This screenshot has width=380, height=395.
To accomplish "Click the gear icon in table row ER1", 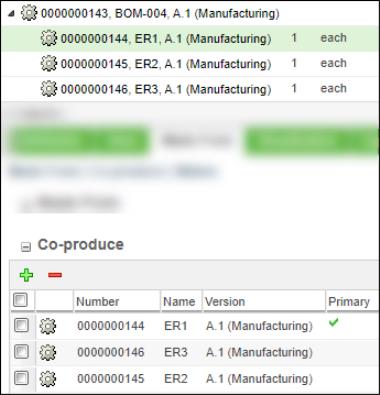I will (48, 326).
